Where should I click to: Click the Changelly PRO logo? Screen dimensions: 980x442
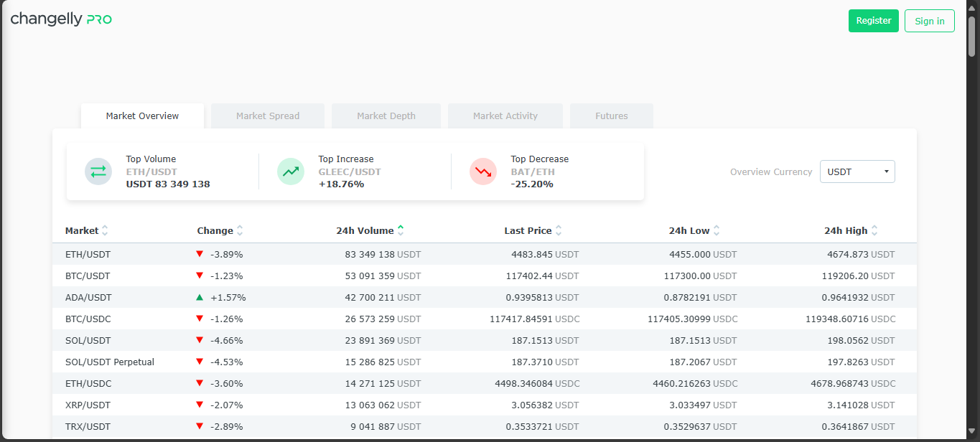pos(61,20)
